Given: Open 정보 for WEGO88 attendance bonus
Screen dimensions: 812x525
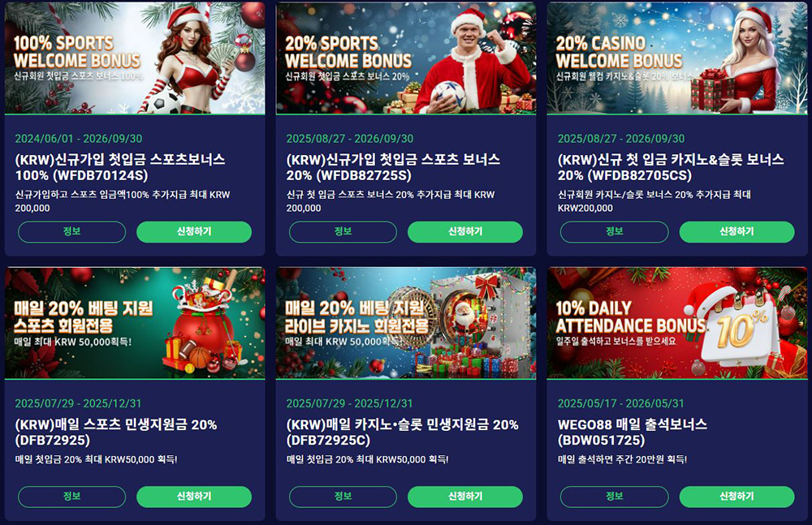Looking at the screenshot, I should [x=614, y=497].
